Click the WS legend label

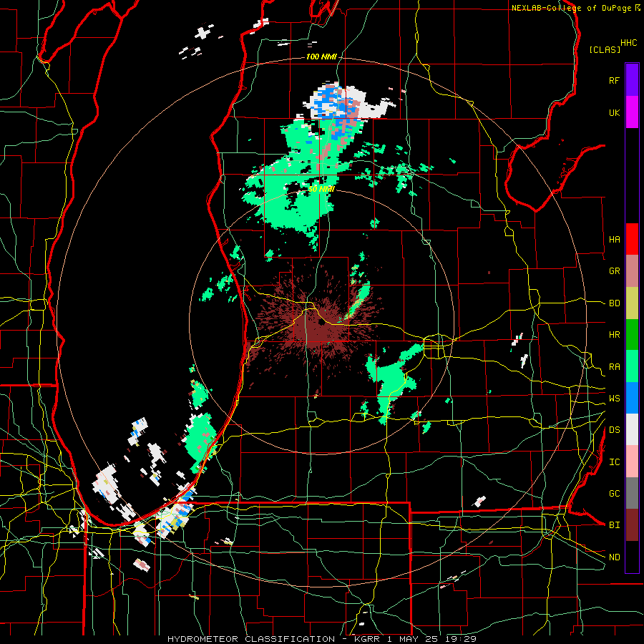click(x=614, y=398)
